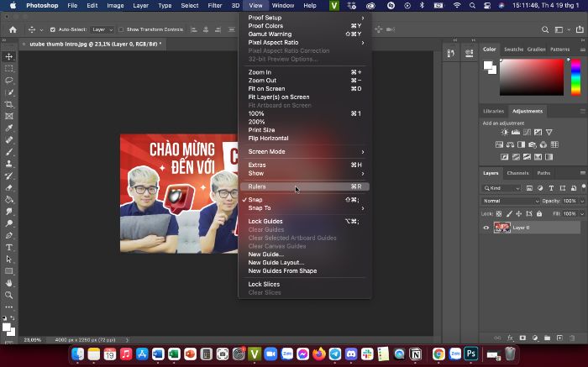Turn layer filtering switch on or off

(584, 186)
